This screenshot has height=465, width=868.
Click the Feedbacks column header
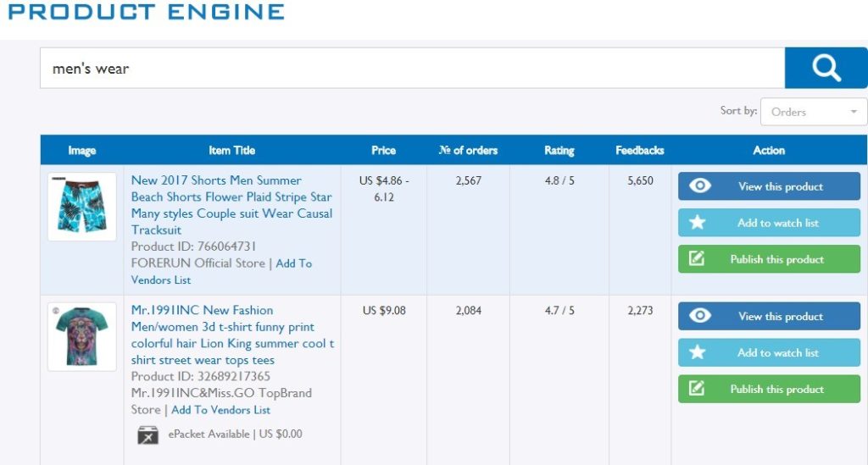coord(639,150)
